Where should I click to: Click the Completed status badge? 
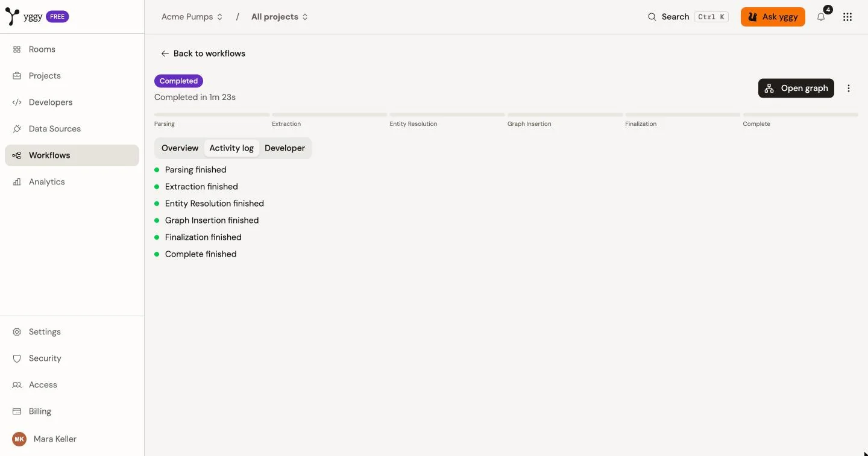(178, 81)
